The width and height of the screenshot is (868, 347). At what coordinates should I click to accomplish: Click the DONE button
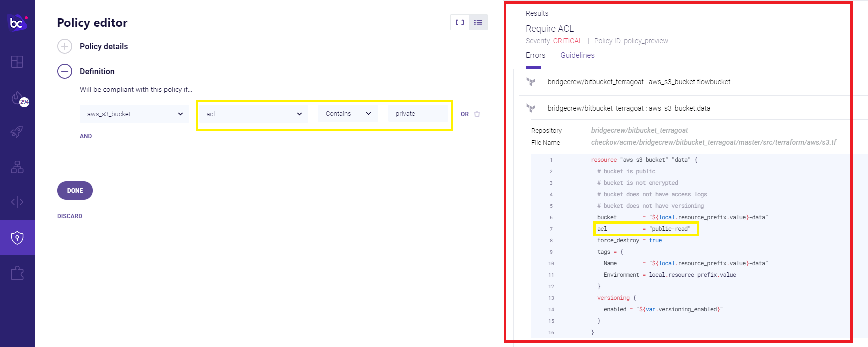pyautogui.click(x=75, y=191)
